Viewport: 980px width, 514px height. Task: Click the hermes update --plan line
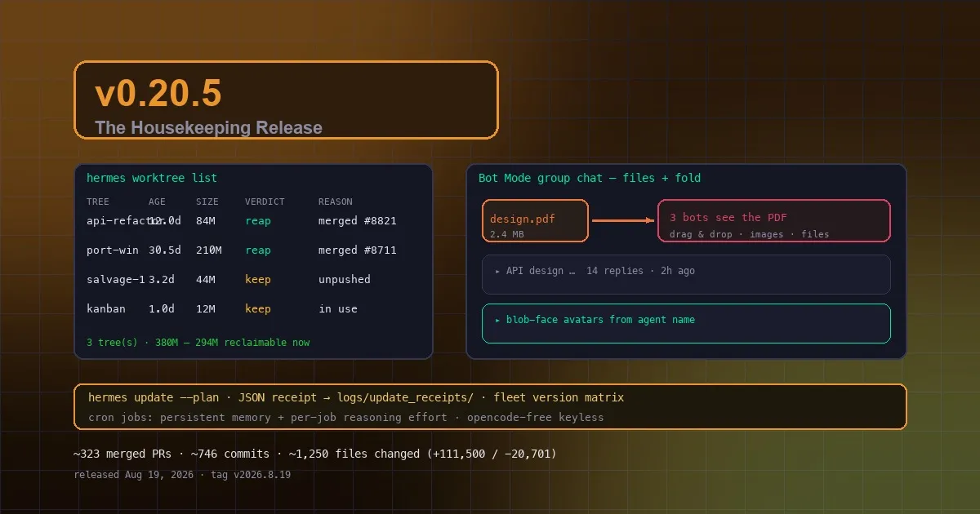356,398
